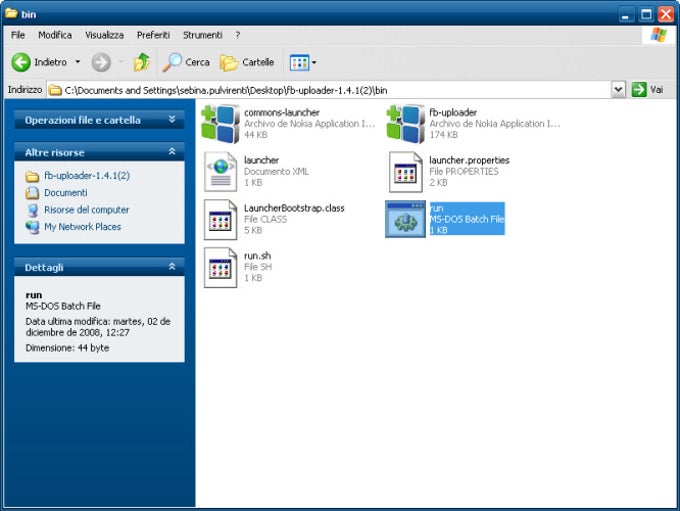The image size is (680, 511).
Task: Open the view mode dropdown arrow
Action: click(x=314, y=62)
